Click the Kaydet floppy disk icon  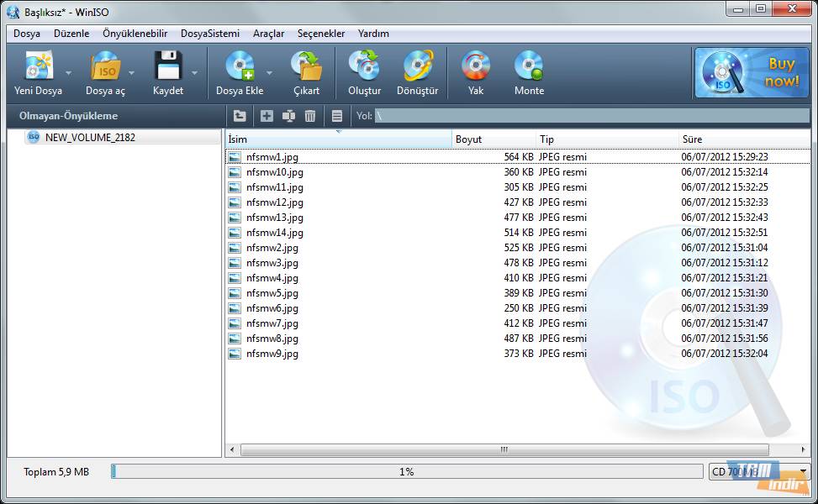click(x=168, y=67)
